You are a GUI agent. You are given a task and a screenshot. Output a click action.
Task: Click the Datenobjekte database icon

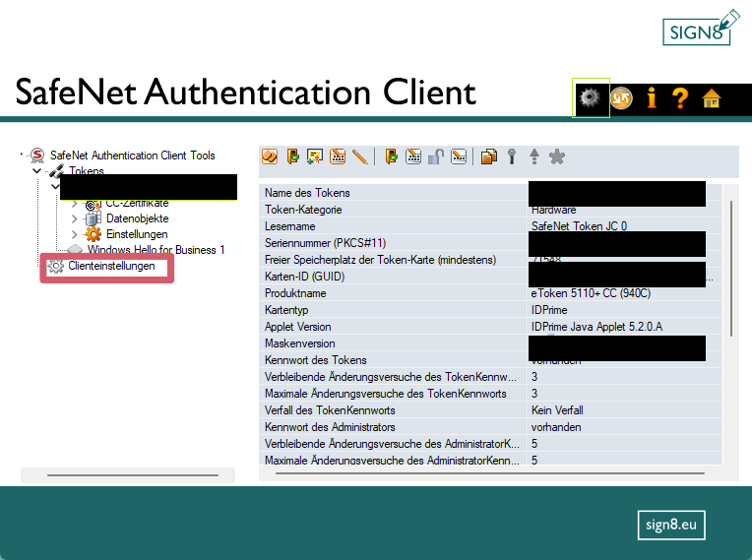(94, 218)
